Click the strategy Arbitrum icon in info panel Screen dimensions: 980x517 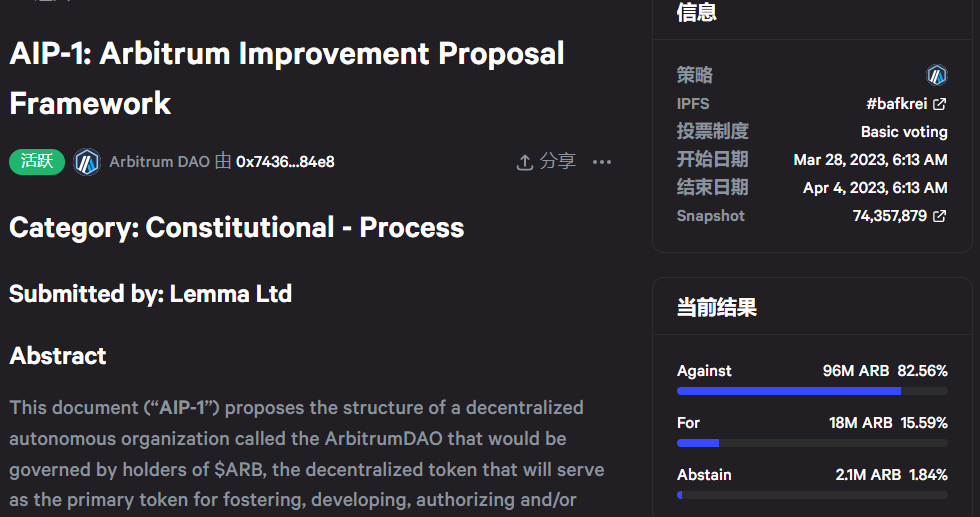tap(937, 75)
